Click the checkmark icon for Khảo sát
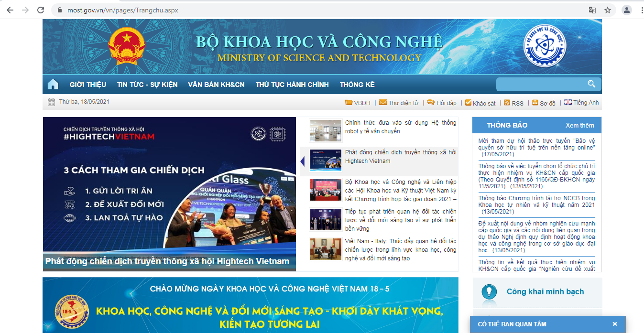Viewport: 644px width, 333px height. click(468, 102)
